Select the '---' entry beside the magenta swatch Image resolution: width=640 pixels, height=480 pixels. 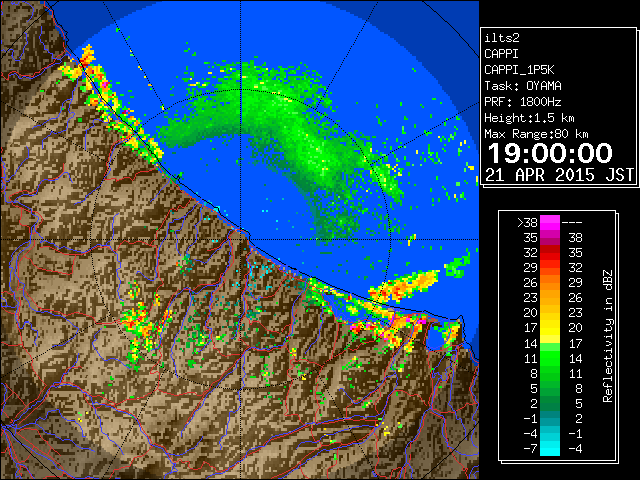(x=572, y=222)
